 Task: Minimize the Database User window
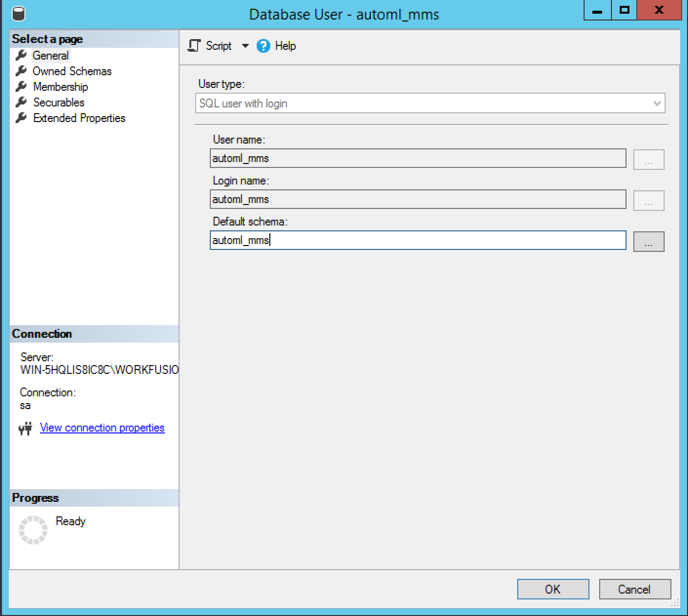(x=598, y=10)
